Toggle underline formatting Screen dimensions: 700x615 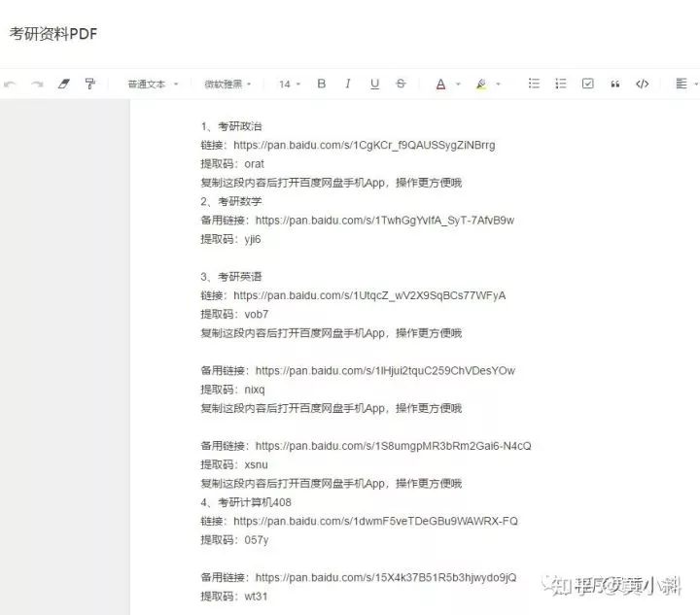pyautogui.click(x=374, y=84)
